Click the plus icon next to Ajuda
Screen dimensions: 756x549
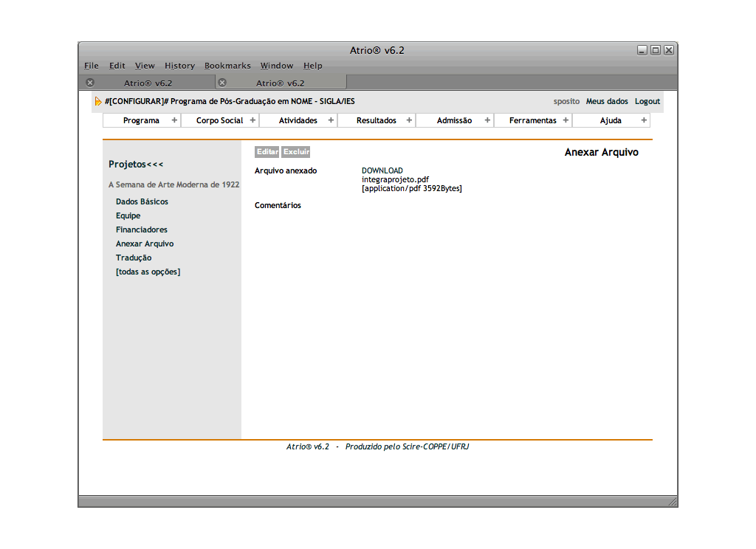pyautogui.click(x=644, y=120)
